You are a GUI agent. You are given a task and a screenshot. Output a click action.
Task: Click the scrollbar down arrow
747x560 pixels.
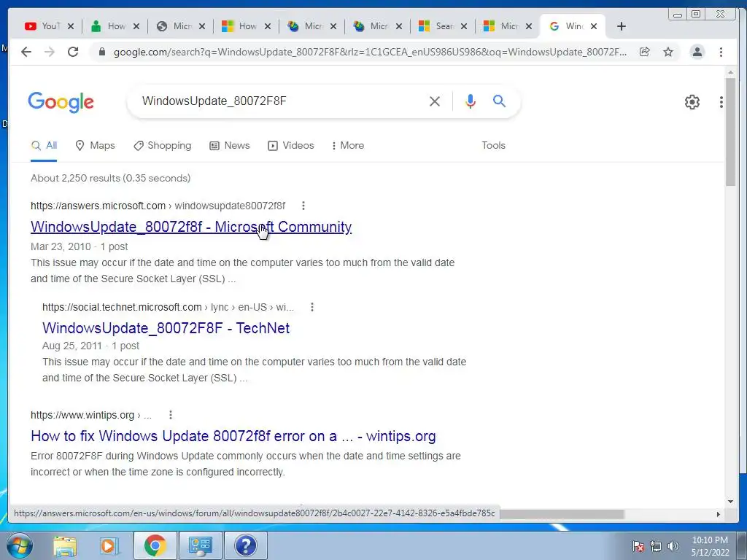click(x=731, y=501)
